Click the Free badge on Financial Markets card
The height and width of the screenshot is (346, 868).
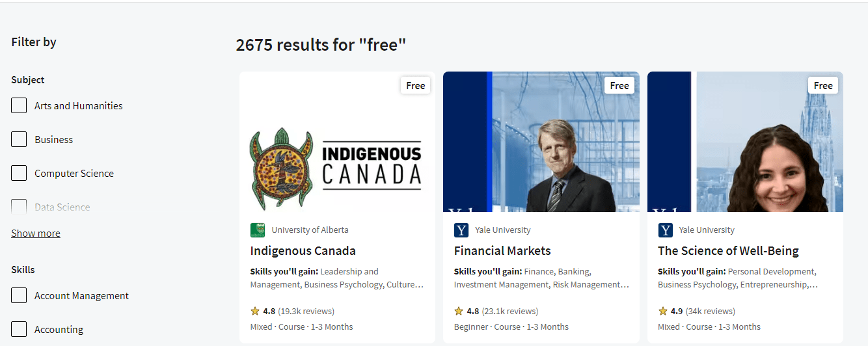[619, 86]
